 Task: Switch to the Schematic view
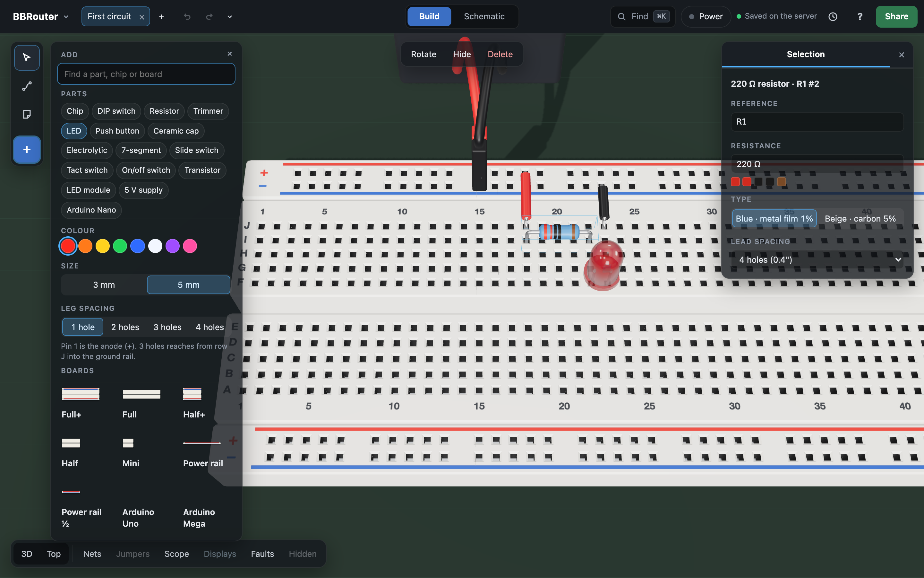[x=484, y=16]
